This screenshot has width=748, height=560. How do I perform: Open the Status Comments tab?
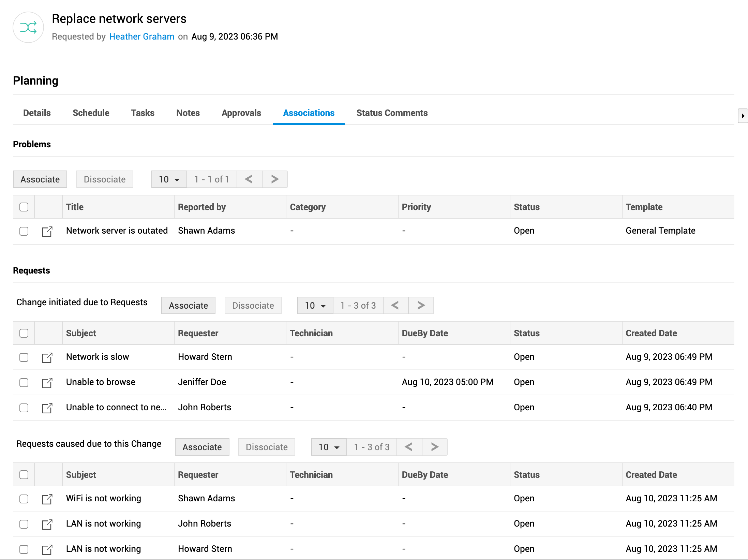(392, 113)
